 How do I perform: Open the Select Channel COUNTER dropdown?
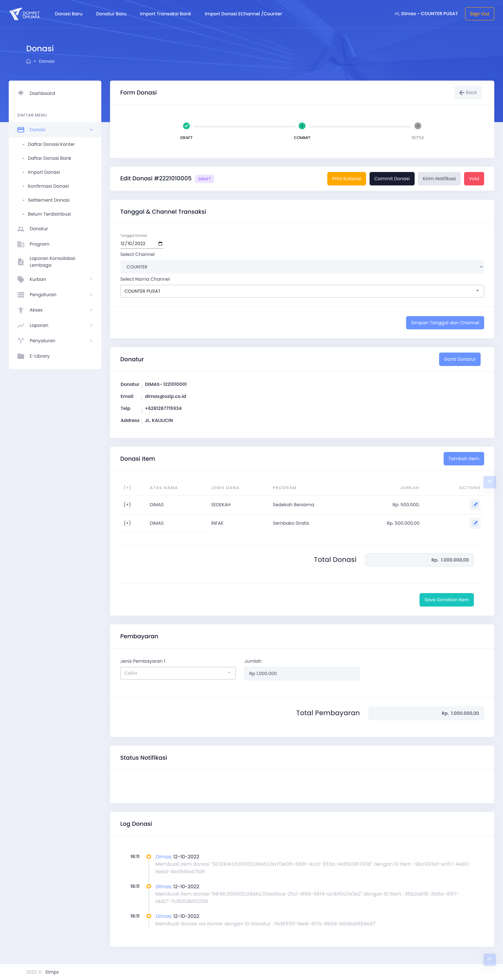pos(302,267)
